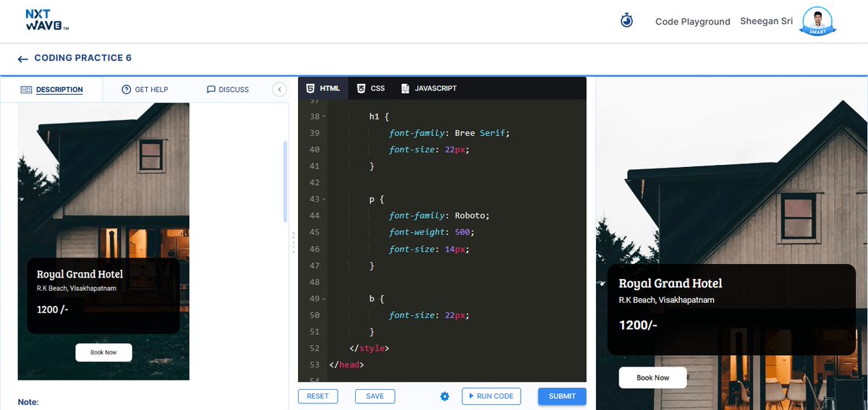Switch to the Description tab
Viewport: 868px width, 410px height.
click(x=51, y=90)
